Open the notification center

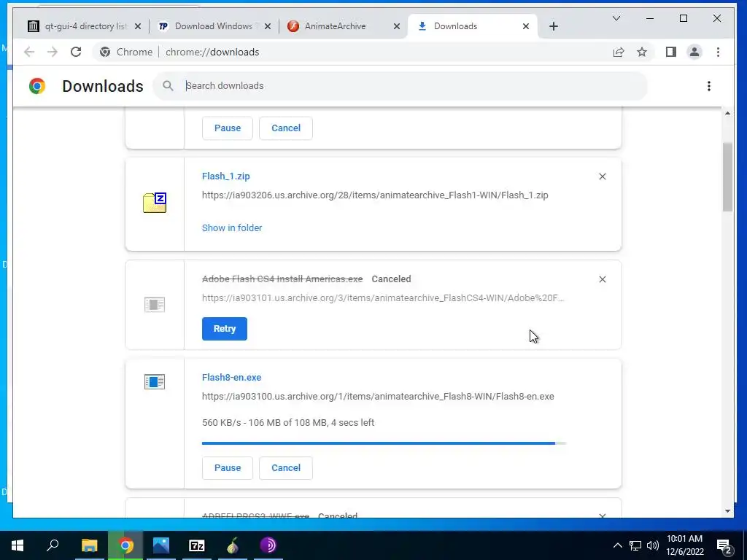point(724,545)
